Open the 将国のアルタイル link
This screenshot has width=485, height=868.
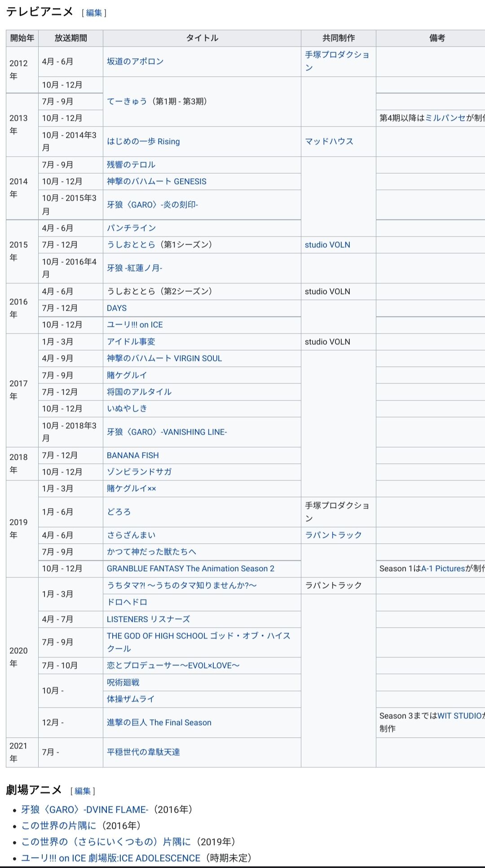pos(139,392)
